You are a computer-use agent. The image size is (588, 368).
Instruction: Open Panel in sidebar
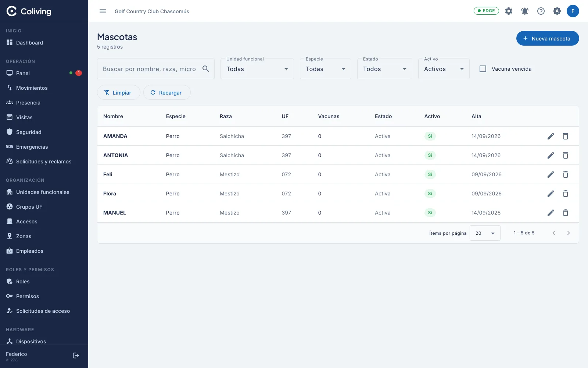(44, 73)
